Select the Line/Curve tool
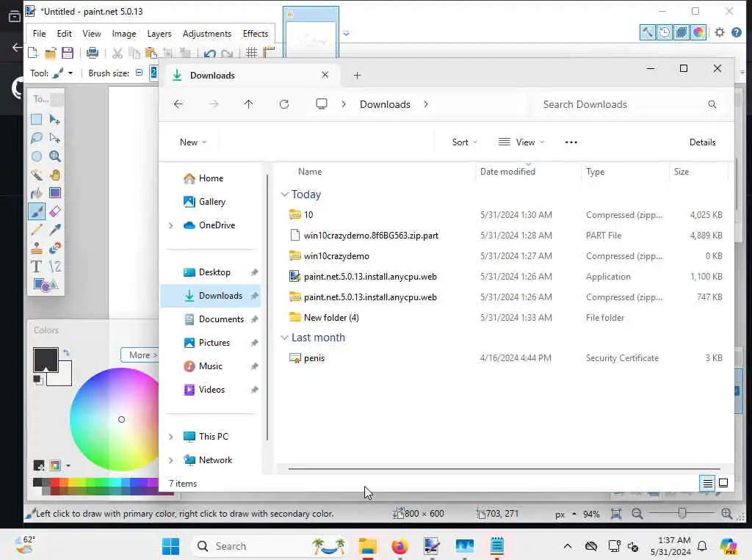752x560 pixels. 54,266
